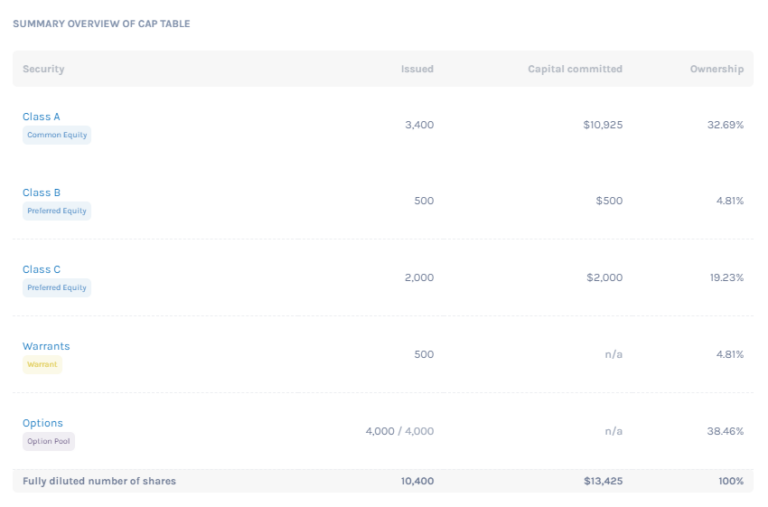The height and width of the screenshot is (507, 768).
Task: Click the Summary Overview of Cap Table heading
Action: point(101,24)
